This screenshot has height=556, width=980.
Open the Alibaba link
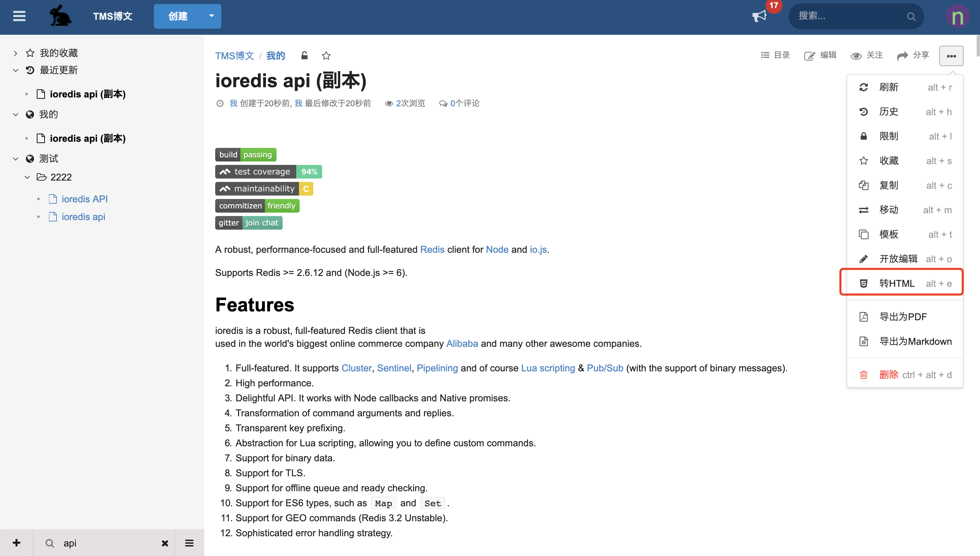(x=462, y=343)
